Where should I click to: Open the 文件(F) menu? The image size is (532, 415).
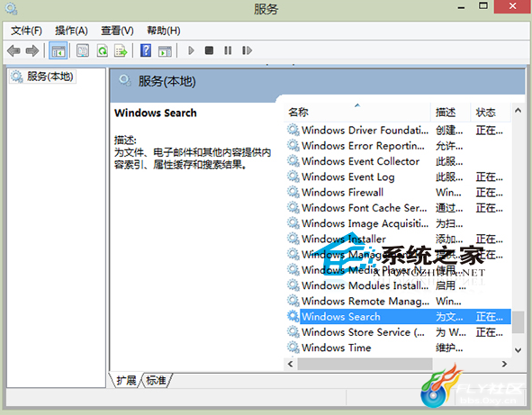pos(26,31)
